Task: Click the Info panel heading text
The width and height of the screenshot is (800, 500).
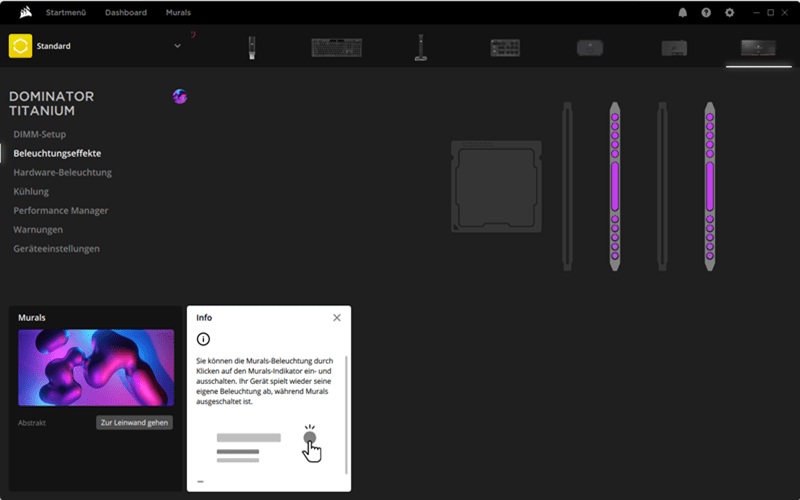Action: [204, 317]
